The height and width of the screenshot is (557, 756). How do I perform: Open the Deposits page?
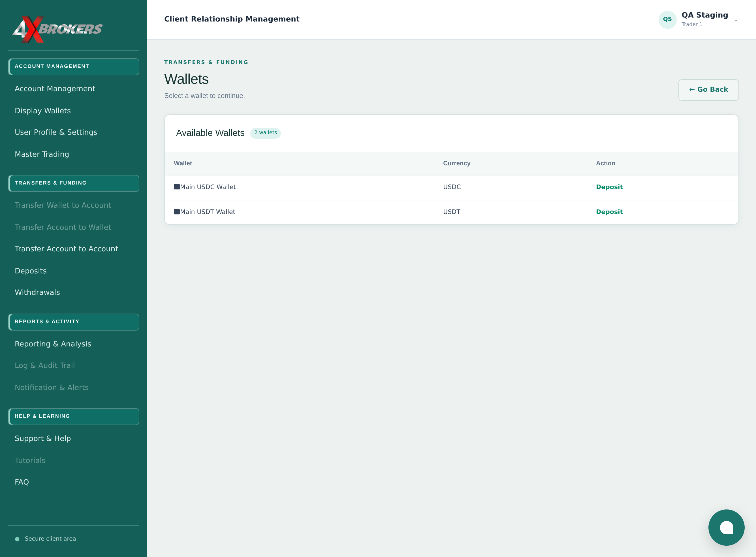(31, 271)
